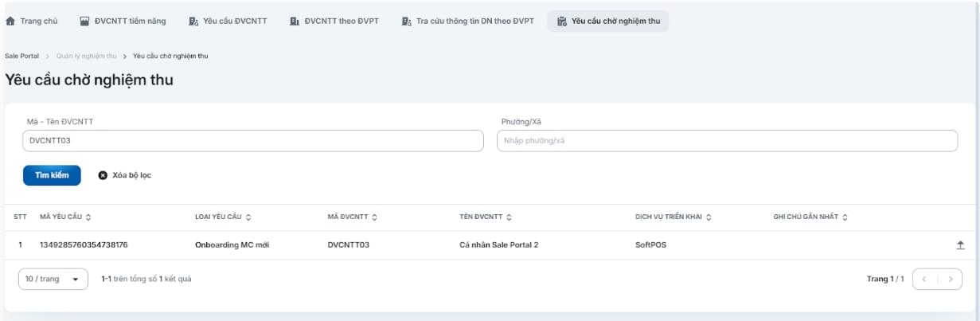
Task: Go to next page with right chevron
Action: [950, 280]
